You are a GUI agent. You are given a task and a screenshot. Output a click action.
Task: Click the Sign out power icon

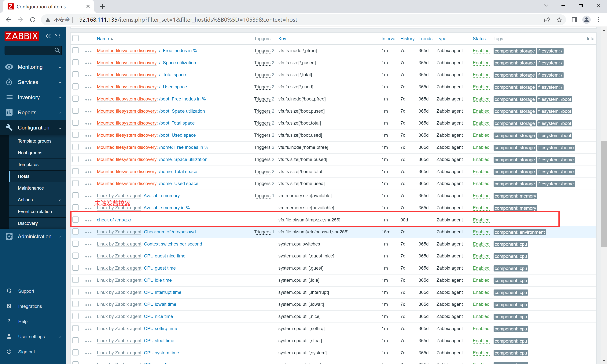click(x=9, y=352)
